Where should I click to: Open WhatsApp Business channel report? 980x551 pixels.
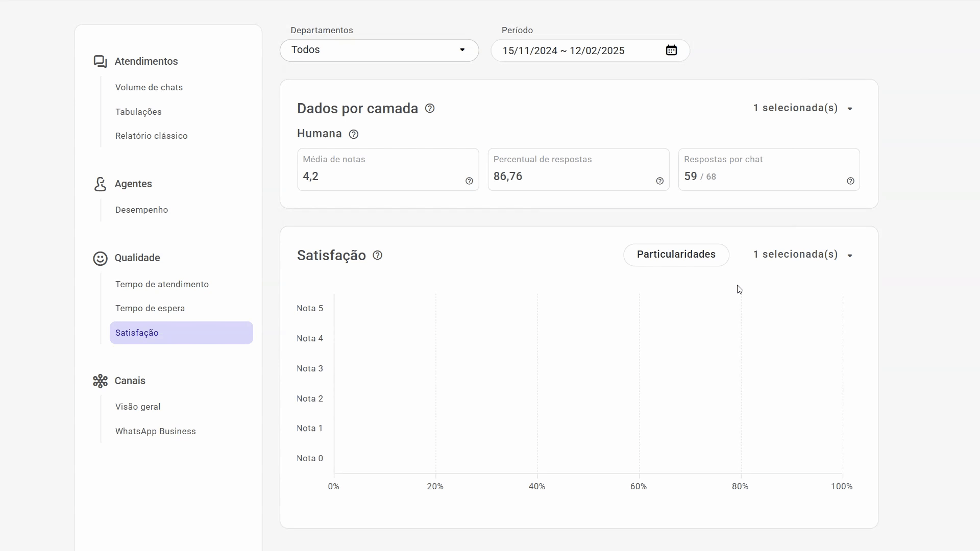[x=156, y=431]
